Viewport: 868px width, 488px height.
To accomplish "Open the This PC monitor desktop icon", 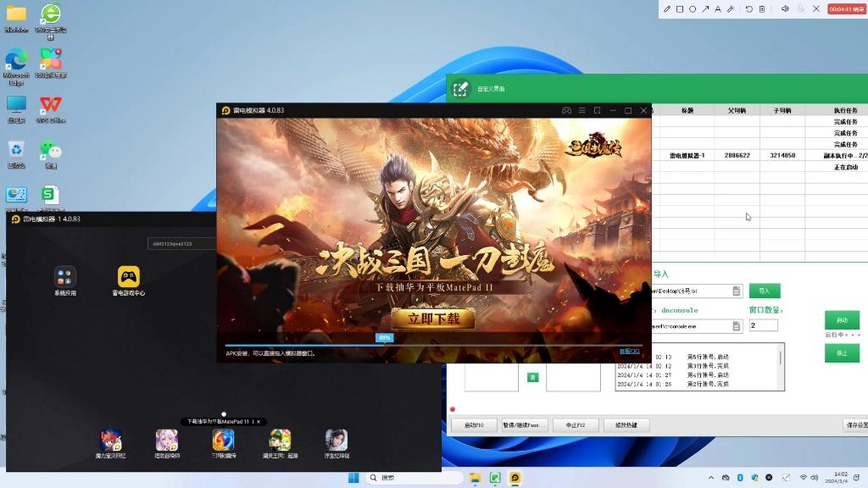I will point(16,109).
